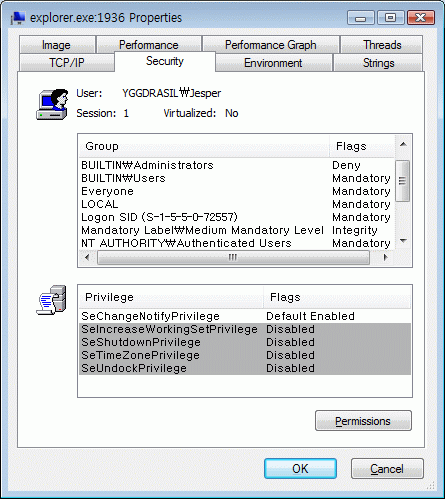Open the Performance tab

click(149, 45)
